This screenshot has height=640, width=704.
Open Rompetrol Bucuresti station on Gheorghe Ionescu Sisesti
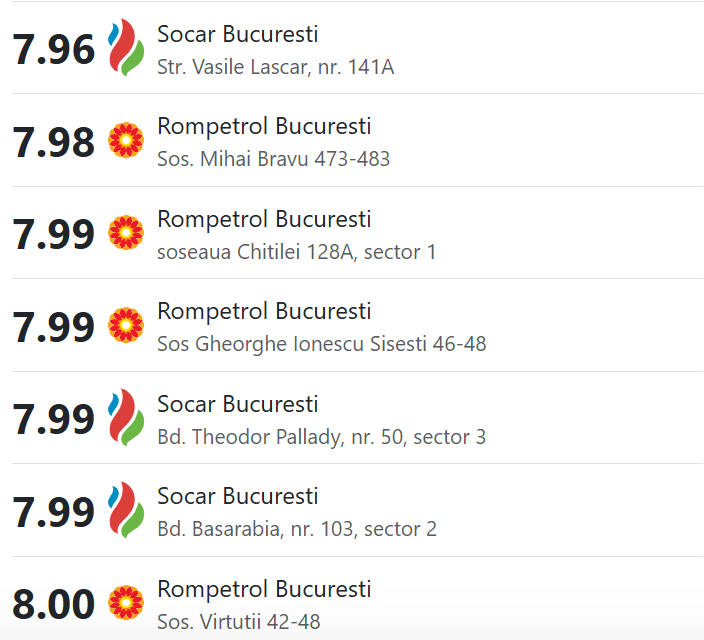click(264, 312)
